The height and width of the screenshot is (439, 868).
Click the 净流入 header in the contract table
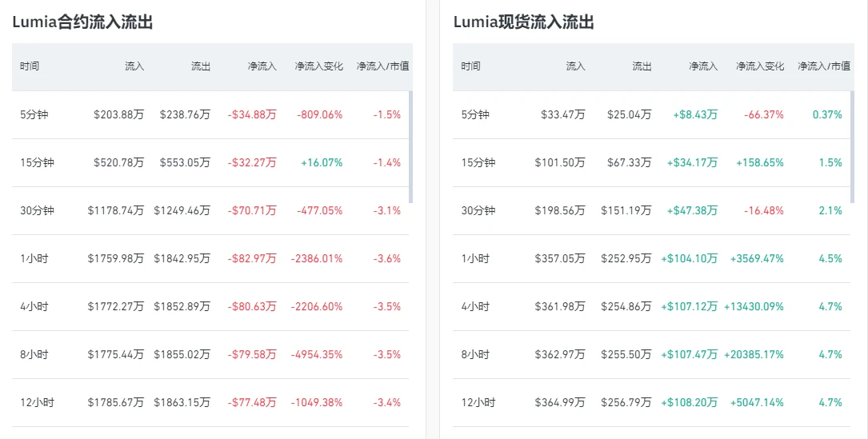[262, 66]
